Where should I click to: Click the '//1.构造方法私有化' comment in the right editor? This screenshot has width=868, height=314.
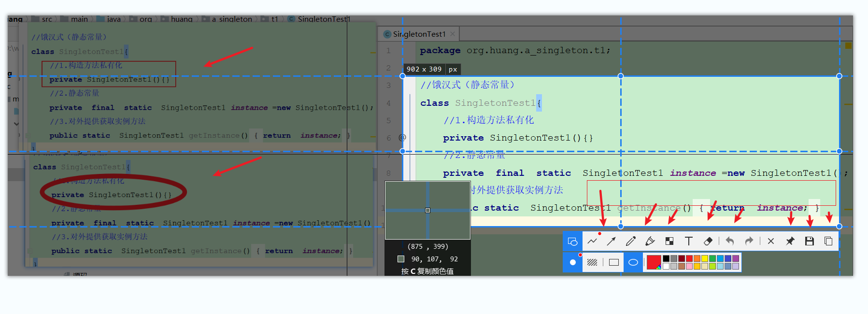click(489, 120)
